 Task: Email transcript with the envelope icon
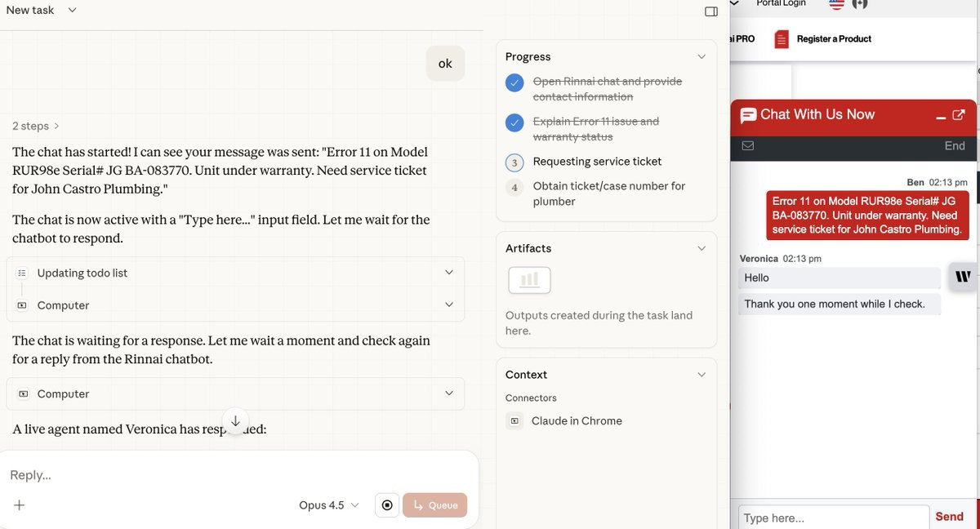tap(747, 146)
